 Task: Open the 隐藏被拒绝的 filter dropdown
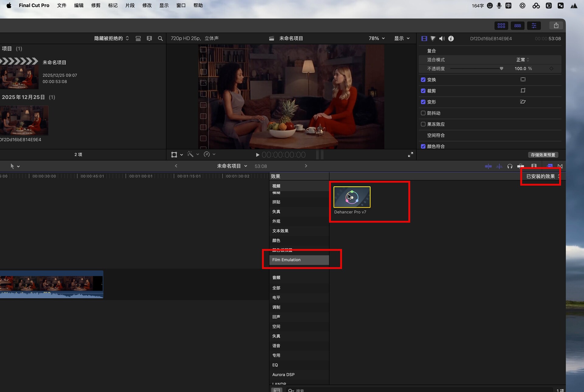click(x=111, y=38)
